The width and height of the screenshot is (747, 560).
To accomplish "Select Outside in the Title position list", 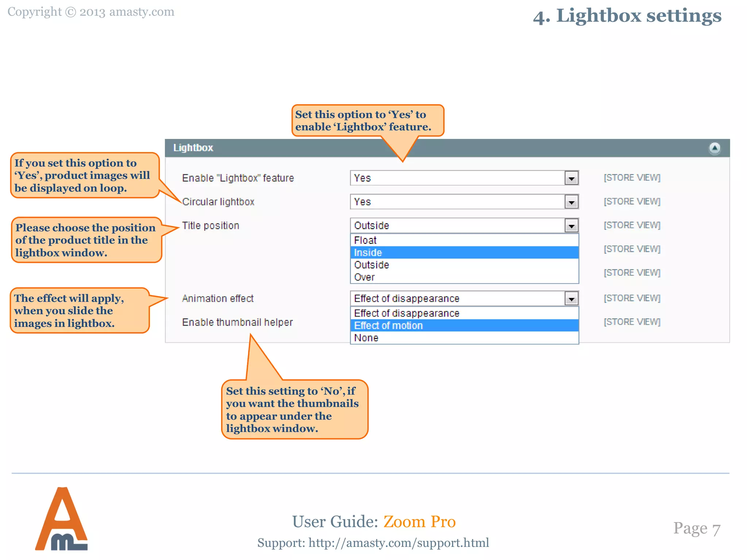I will pos(464,265).
